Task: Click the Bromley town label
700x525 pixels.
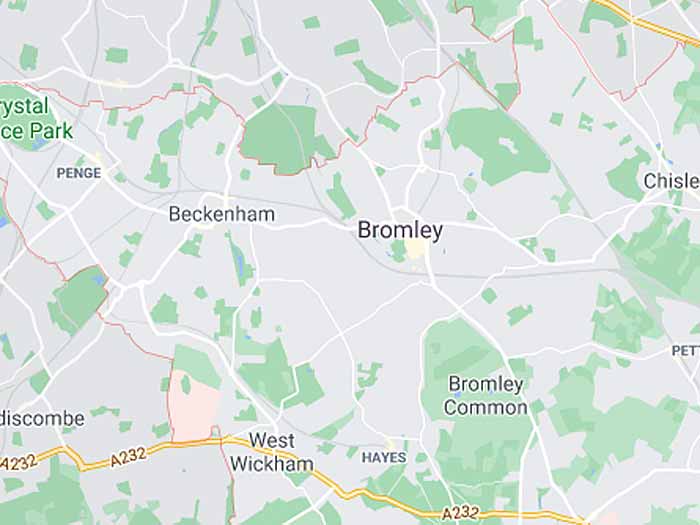Action: pos(400,230)
